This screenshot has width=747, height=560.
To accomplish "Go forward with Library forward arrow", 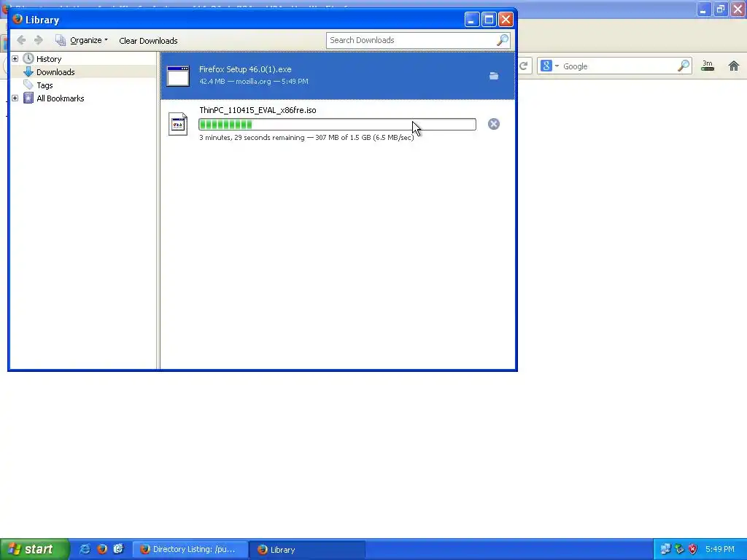I will [39, 41].
